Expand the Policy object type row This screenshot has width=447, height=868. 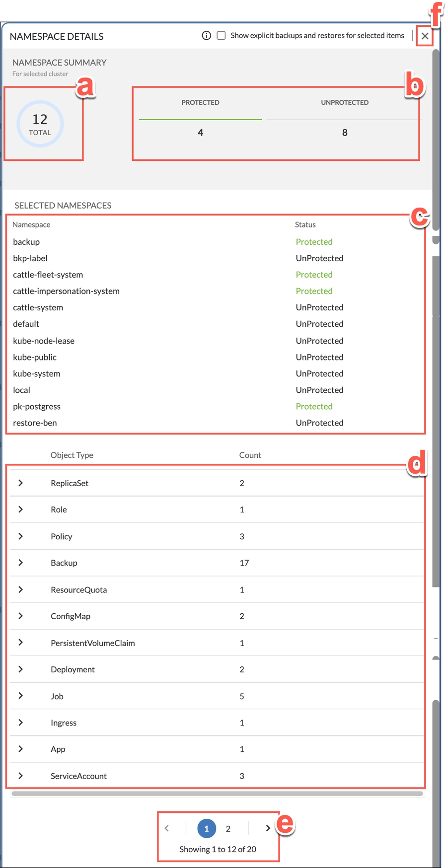[x=21, y=536]
